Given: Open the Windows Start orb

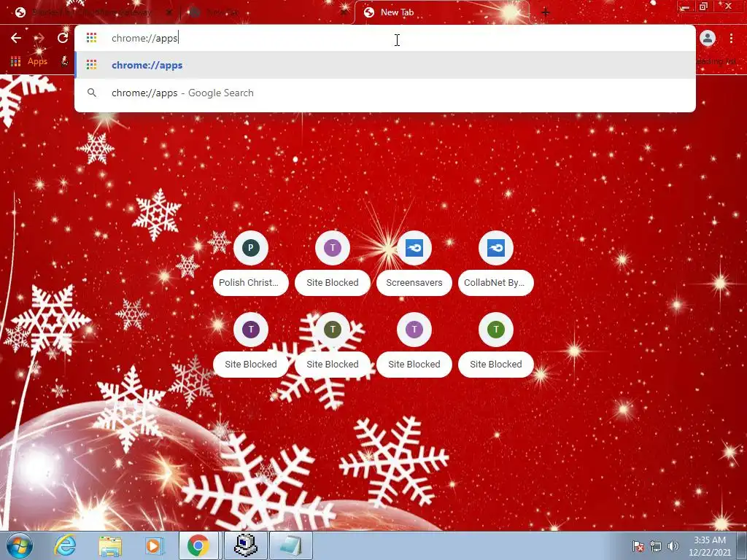Looking at the screenshot, I should click(20, 545).
